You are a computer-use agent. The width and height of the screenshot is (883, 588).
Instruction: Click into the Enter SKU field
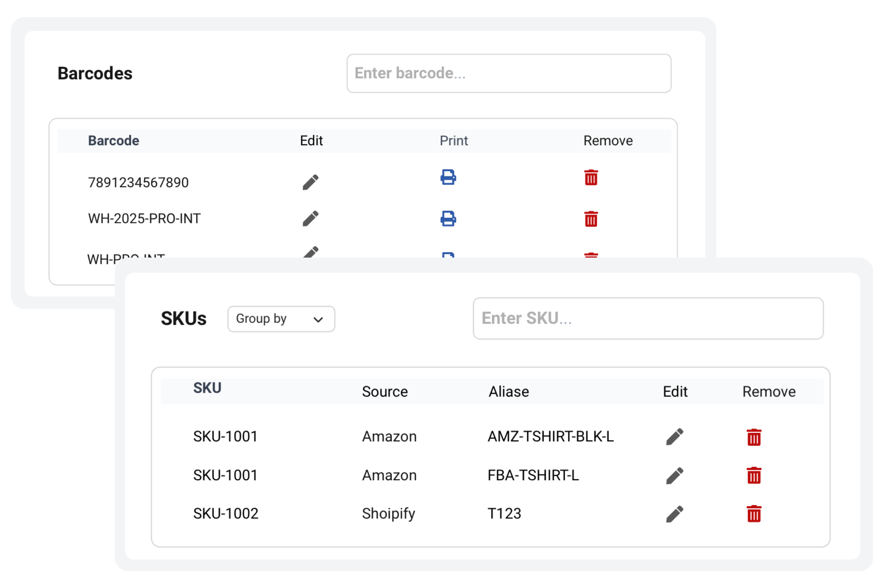[x=648, y=318]
